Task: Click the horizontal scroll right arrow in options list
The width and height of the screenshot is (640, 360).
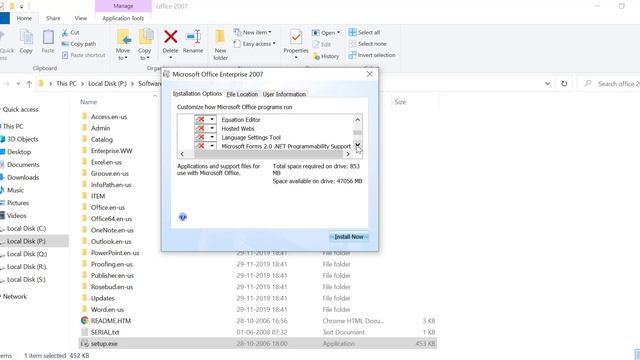Action: click(348, 154)
